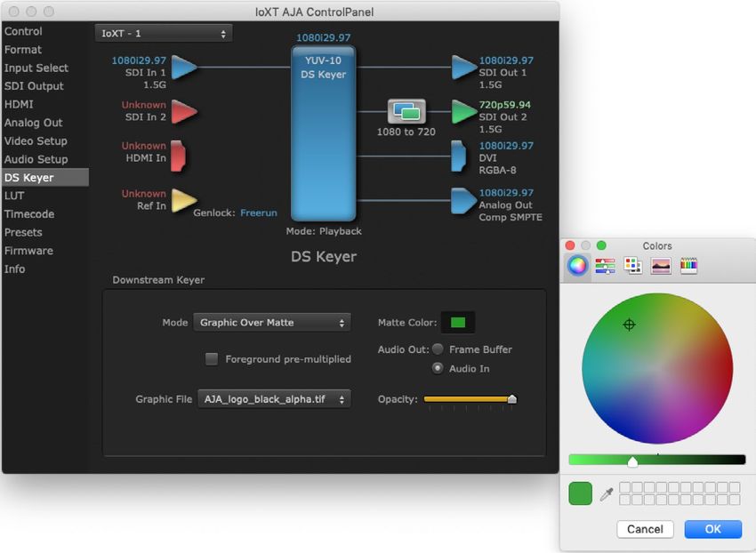
Task: Click the RGBA-8 DVI output text
Action: (x=497, y=170)
